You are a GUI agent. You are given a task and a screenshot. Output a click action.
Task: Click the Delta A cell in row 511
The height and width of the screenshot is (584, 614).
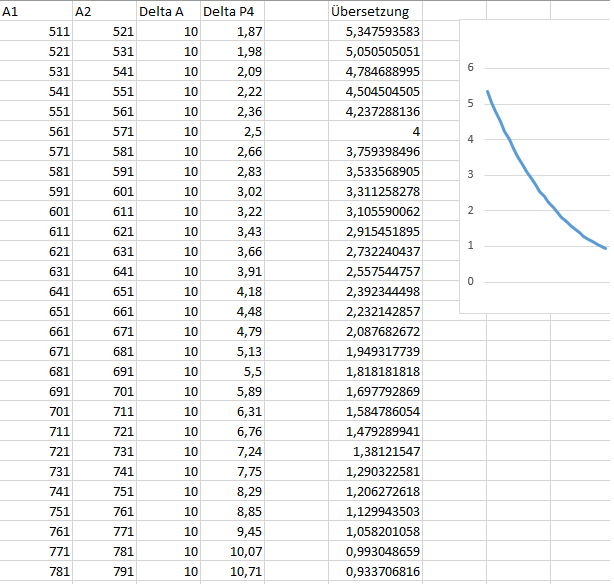(168, 31)
